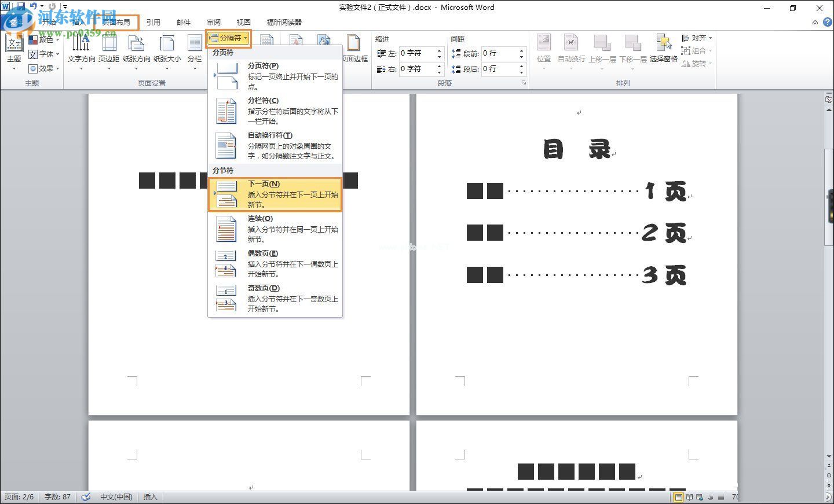Decrease spacing after (段后) with stepper arrow
Screen dimensions: 834x504
[x=522, y=72]
